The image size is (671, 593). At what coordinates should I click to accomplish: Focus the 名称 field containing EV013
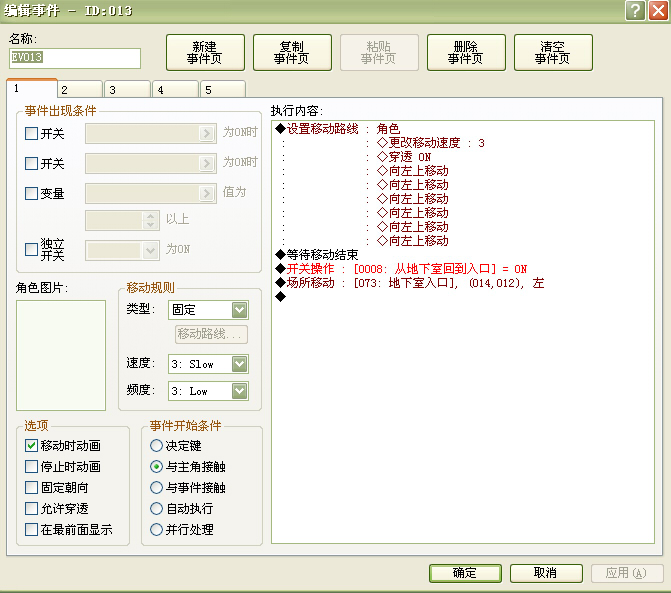point(75,58)
